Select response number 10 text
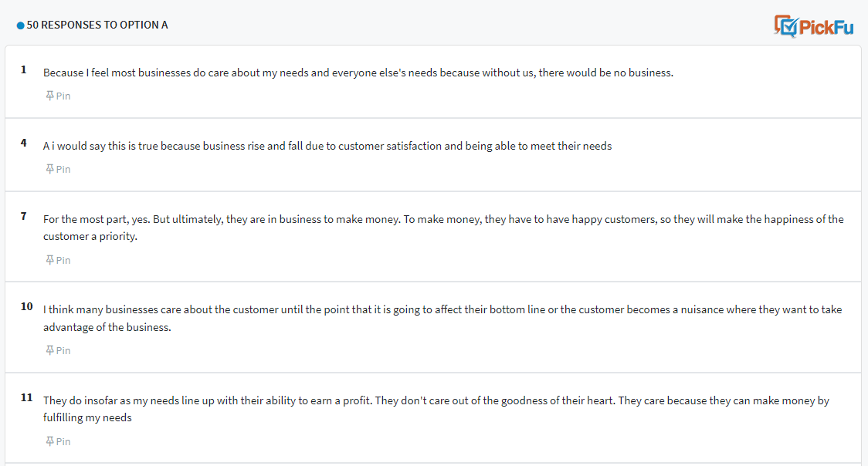 pyautogui.click(x=442, y=319)
